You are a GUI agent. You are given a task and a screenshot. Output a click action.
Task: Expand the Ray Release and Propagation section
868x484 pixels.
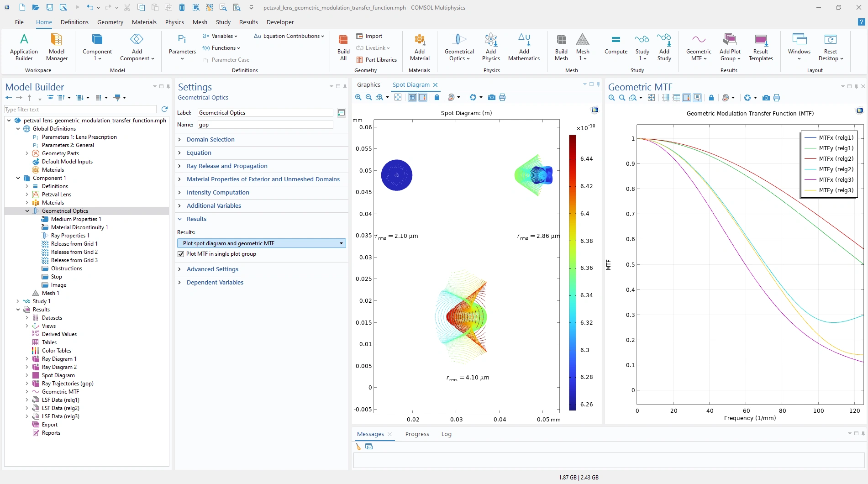[227, 166]
